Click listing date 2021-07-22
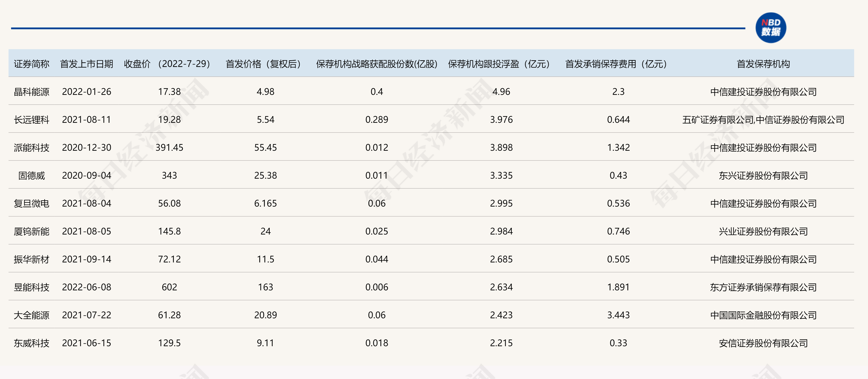The height and width of the screenshot is (379, 868). pyautogui.click(x=87, y=315)
